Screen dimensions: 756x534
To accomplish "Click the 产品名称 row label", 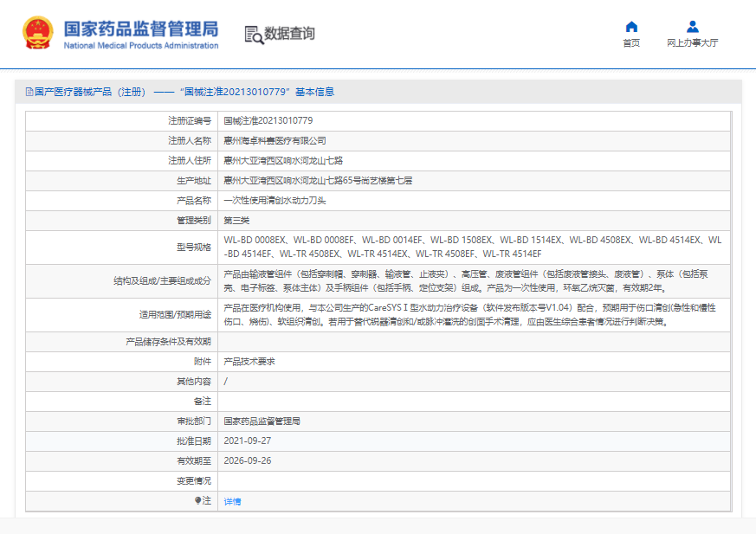I will [x=194, y=201].
